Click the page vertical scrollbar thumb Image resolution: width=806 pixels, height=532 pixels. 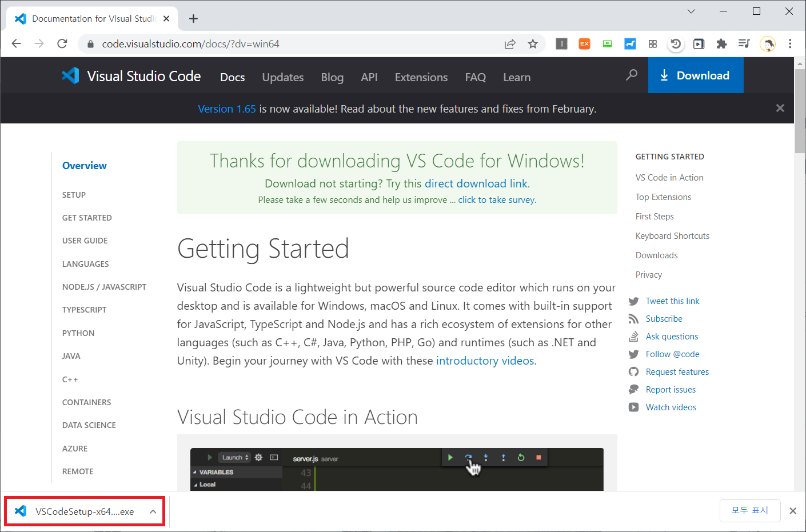(x=800, y=110)
